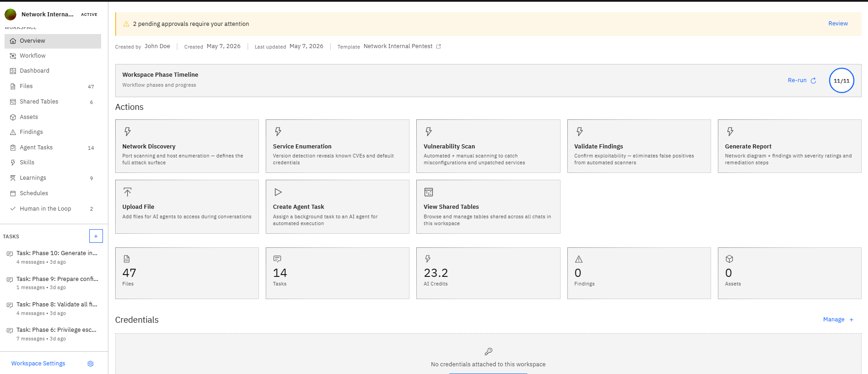Expand Human in the Loop chevron
This screenshot has width=868, height=374.
coord(13,209)
